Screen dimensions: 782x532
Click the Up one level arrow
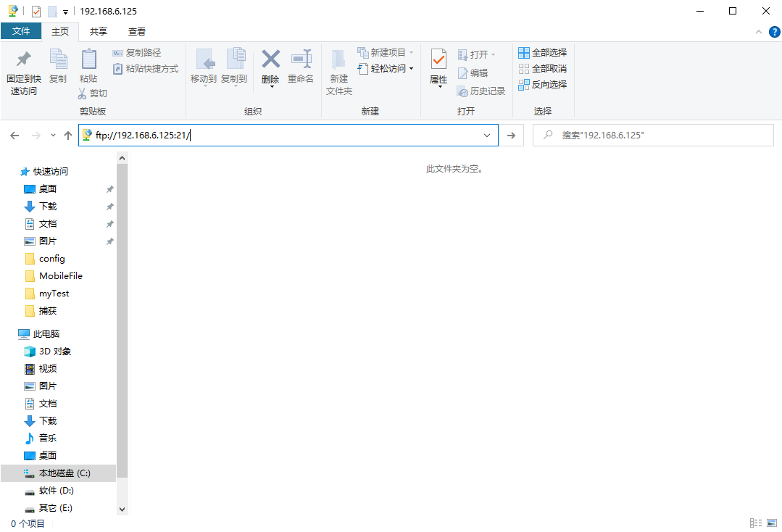68,135
